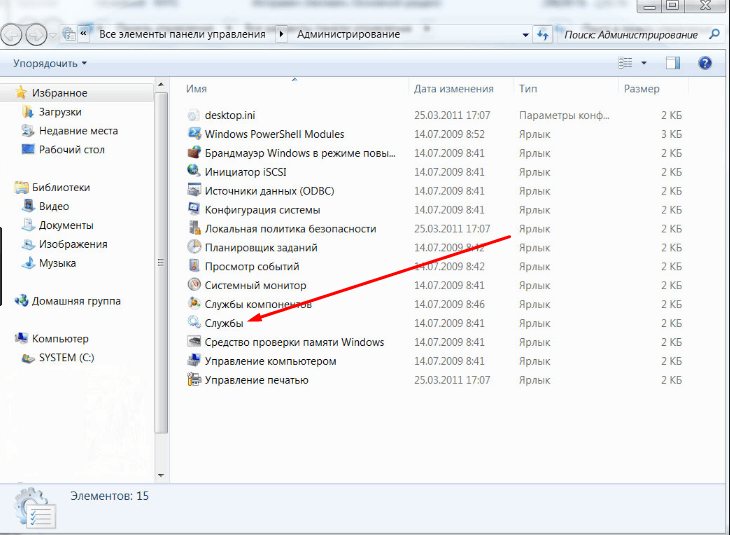Click the Службы file name
The height and width of the screenshot is (535, 730).
point(224,323)
